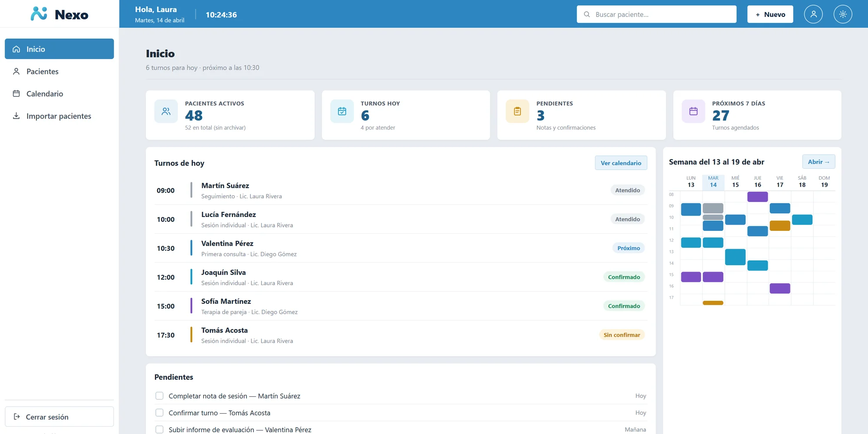868x434 pixels.
Task: Open Lucía Fernández 10:00 appointment
Action: point(401,219)
